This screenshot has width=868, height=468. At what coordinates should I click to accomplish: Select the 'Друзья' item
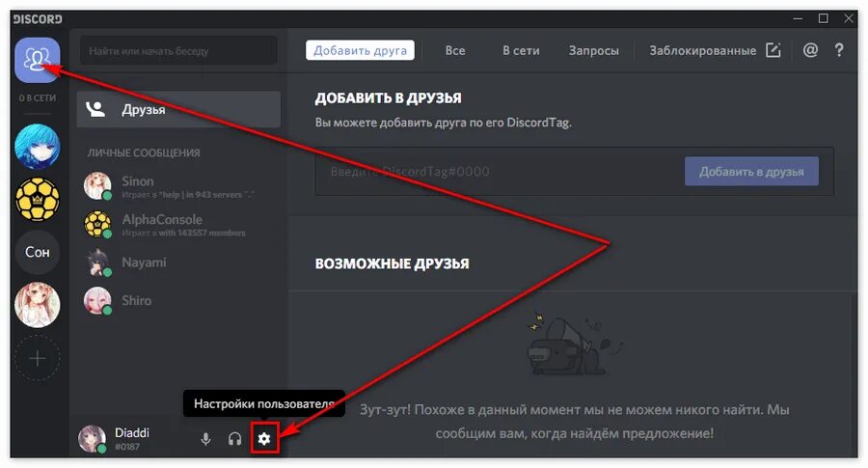(178, 109)
